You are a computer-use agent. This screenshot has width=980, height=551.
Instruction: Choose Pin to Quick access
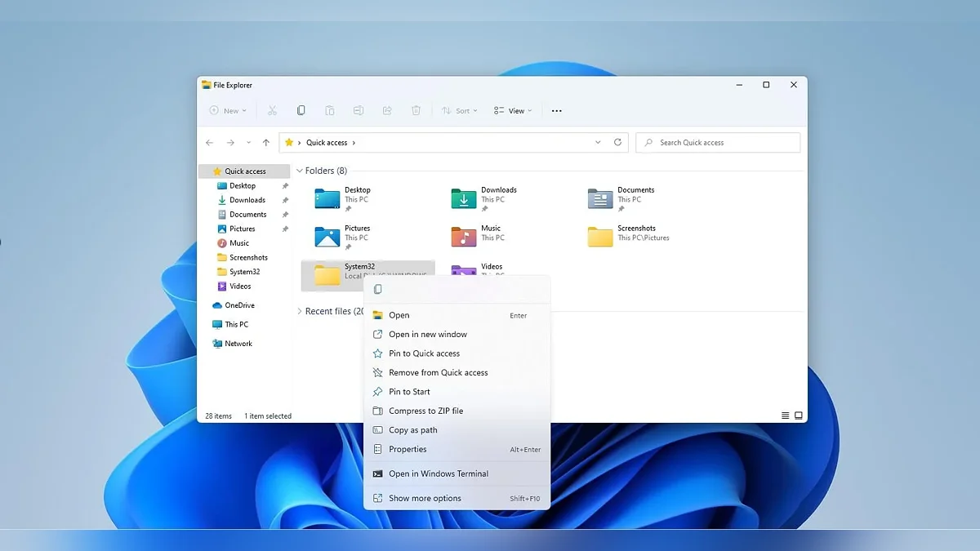pos(457,353)
